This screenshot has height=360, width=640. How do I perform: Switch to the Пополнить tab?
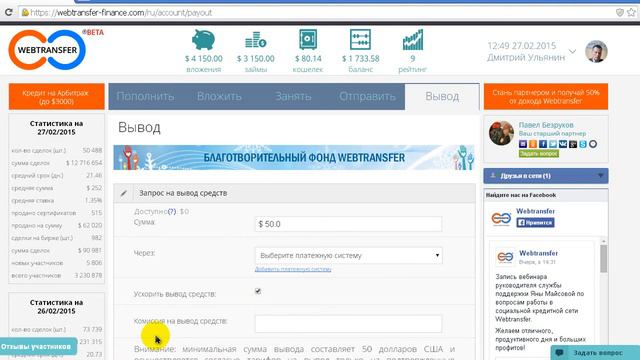(145, 96)
